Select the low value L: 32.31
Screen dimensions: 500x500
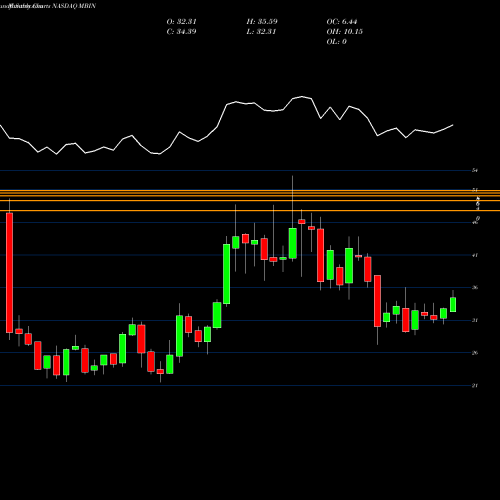pyautogui.click(x=261, y=32)
